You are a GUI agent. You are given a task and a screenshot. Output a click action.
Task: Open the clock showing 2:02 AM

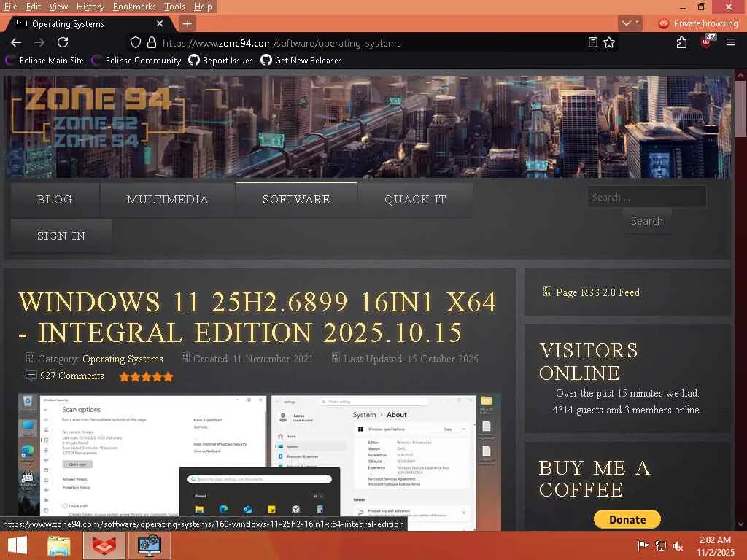click(715, 546)
